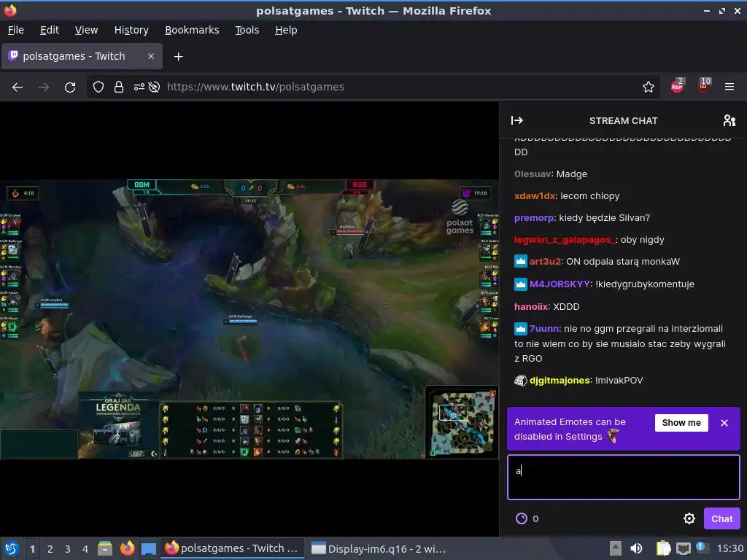This screenshot has height=560, width=747.
Task: Open the taskbar start menu icon
Action: coord(12,548)
